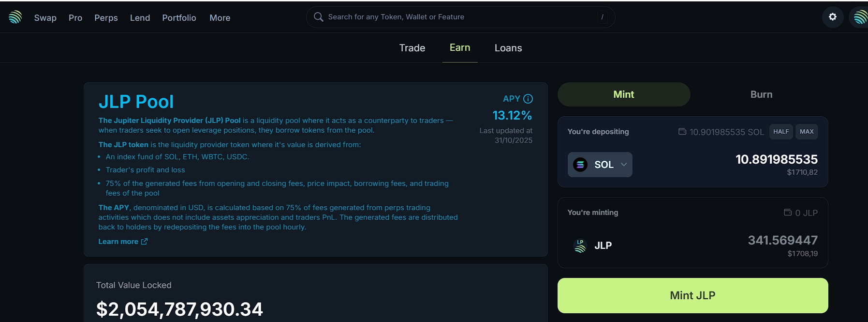Click the JLP token logo
This screenshot has width=868, height=322.
coord(580,245)
